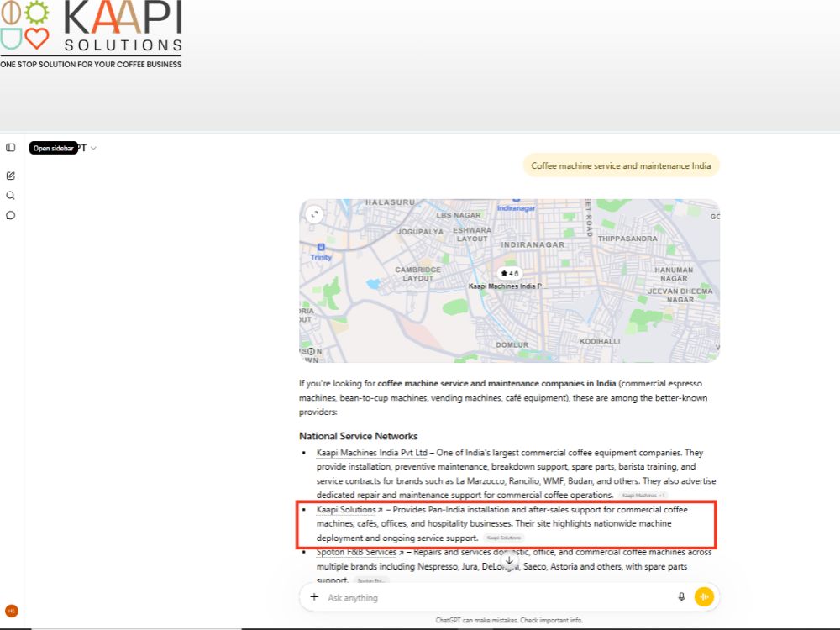Open the sidebar panel icon
Screen dimensions: 840x630
coord(11,147)
